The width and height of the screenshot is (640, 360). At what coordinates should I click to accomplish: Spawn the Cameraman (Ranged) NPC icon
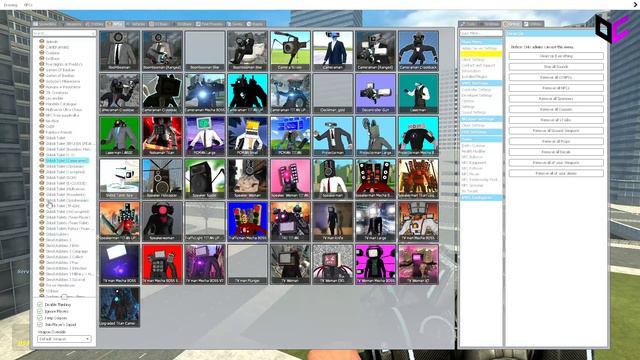pyautogui.click(x=376, y=51)
